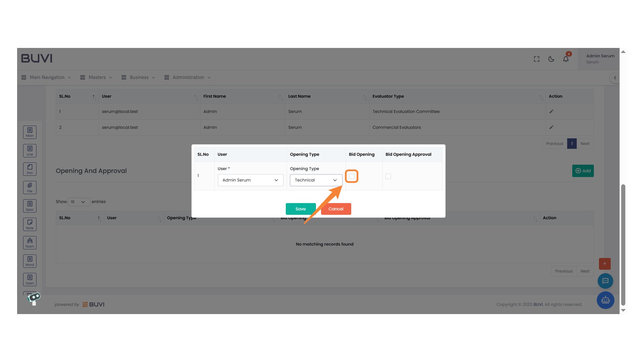644x362 pixels.
Task: Click the edit pencil for Technical Evaluation Committee
Action: click(x=551, y=111)
